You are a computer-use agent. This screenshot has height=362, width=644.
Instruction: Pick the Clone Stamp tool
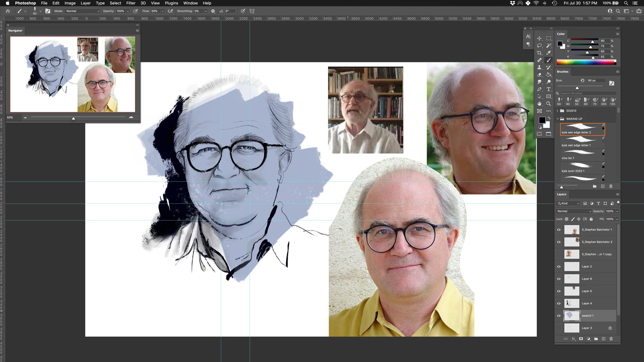(x=539, y=67)
